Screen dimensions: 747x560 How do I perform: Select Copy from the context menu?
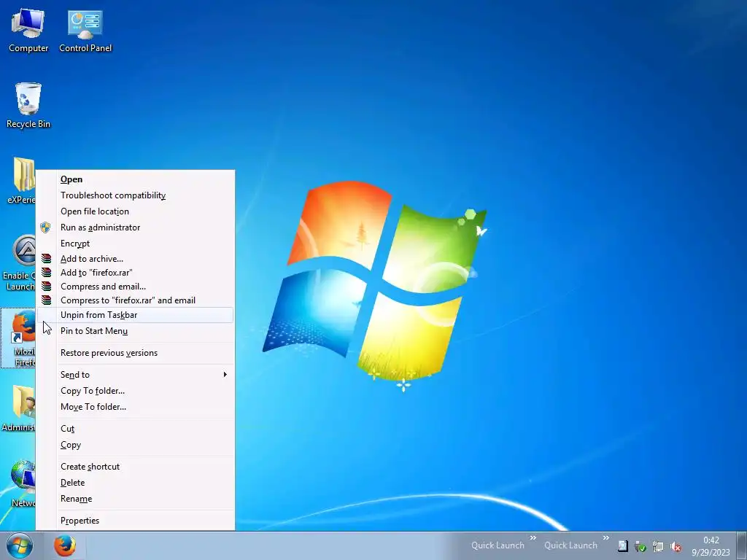pyautogui.click(x=135, y=445)
